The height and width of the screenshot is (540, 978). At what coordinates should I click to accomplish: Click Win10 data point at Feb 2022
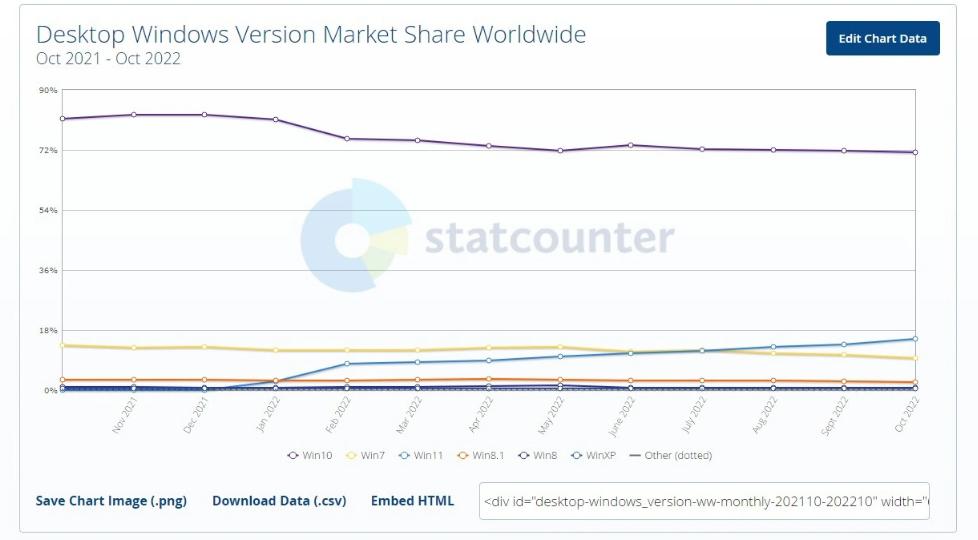(346, 138)
